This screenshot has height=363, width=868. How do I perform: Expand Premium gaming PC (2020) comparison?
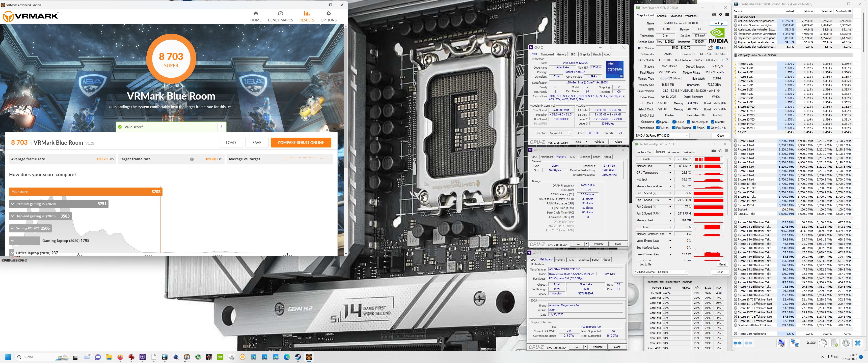tap(12, 204)
